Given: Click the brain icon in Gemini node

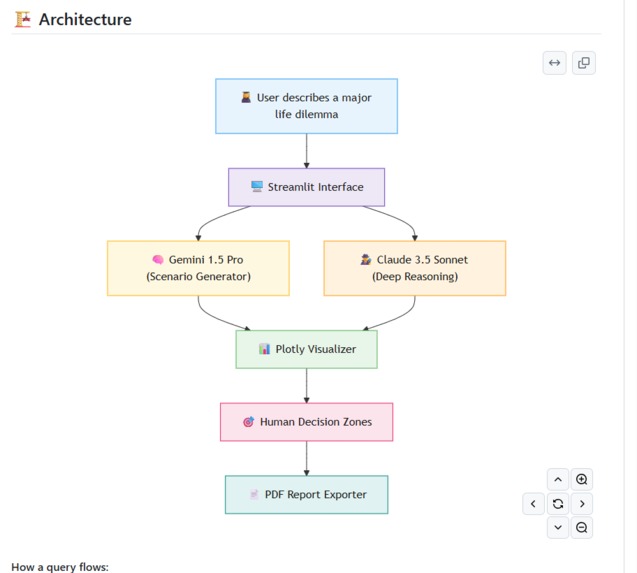Looking at the screenshot, I should tap(158, 259).
